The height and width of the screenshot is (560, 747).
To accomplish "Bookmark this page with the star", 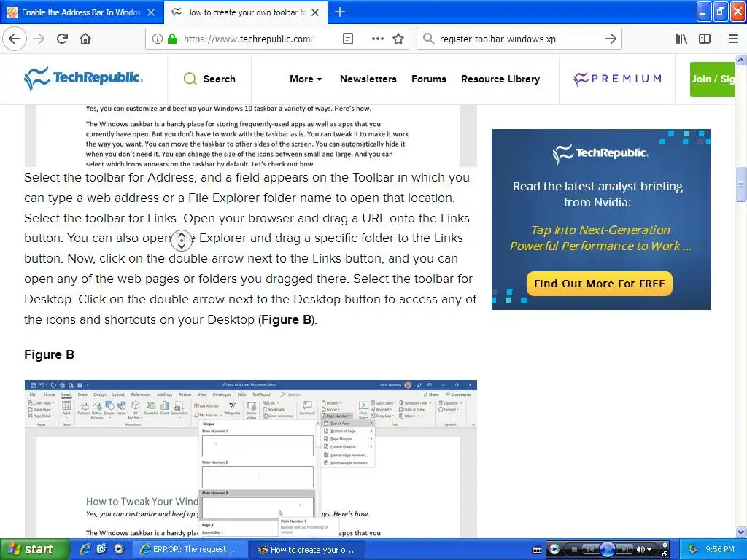I will coord(398,39).
